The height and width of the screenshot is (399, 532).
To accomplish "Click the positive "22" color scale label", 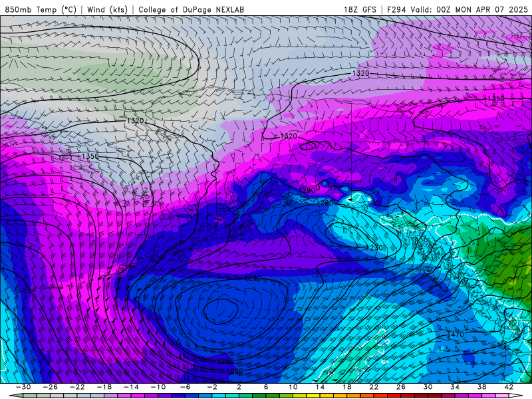I will tap(374, 387).
